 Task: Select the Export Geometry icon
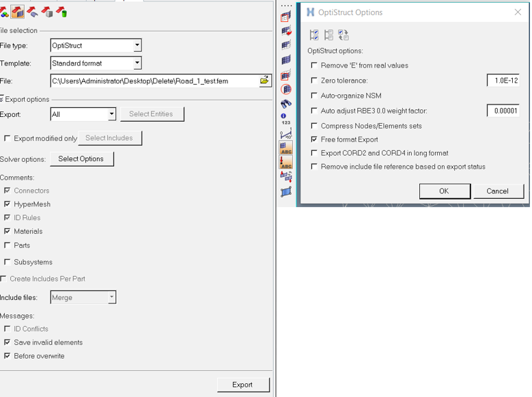[32, 12]
